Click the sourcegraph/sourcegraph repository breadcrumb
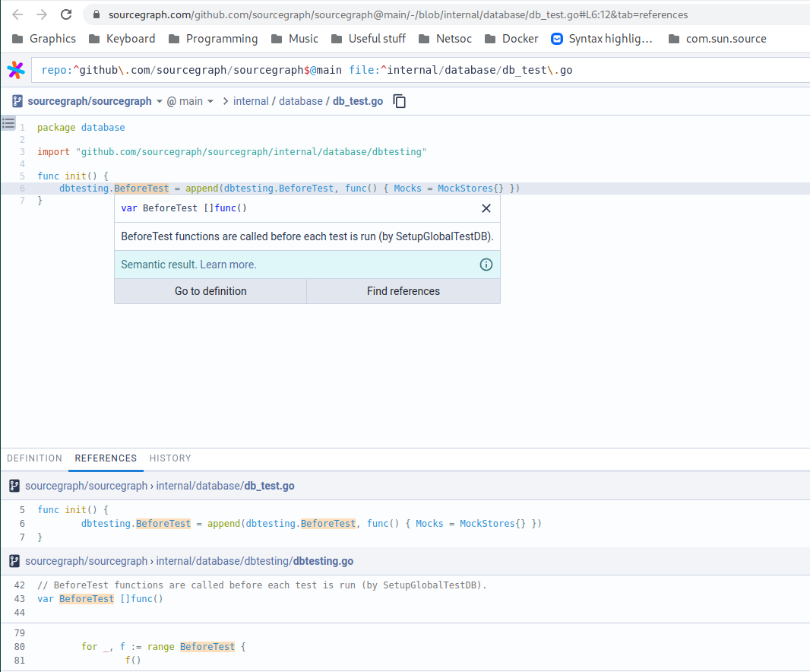Viewport: 810px width, 672px height. point(90,101)
